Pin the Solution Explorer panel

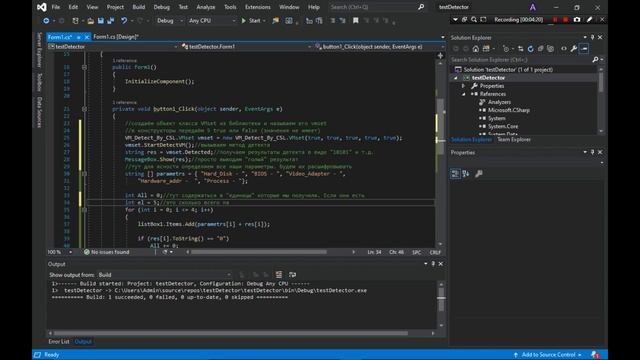[x=592, y=38]
